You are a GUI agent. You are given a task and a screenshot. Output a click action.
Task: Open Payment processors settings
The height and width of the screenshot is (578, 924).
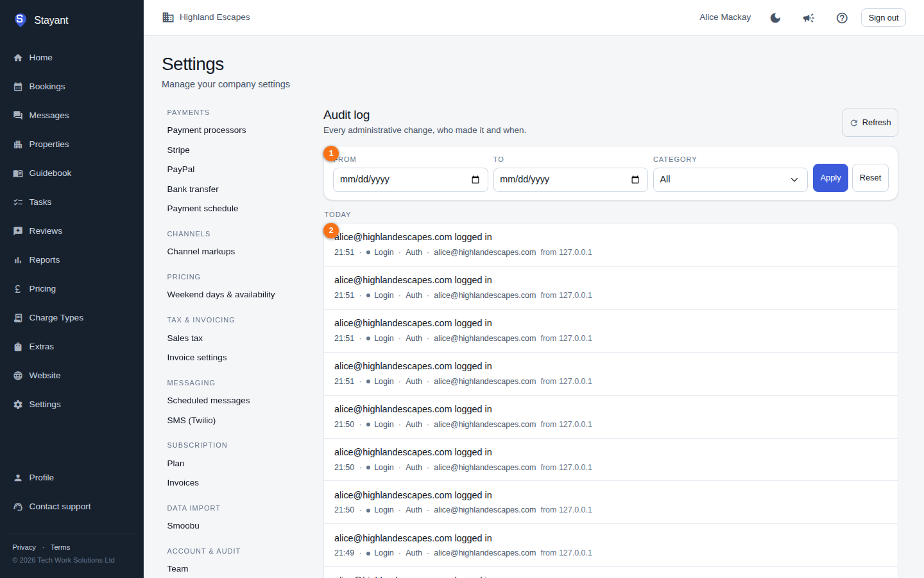(207, 130)
